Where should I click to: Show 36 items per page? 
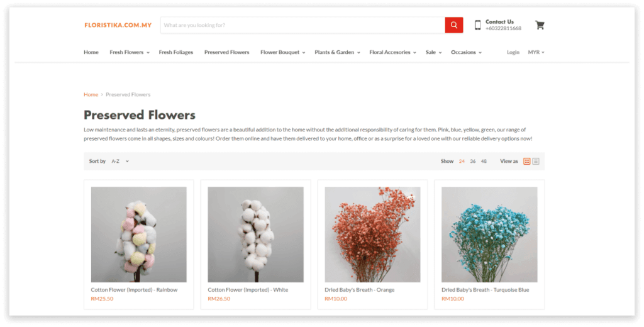(x=473, y=162)
